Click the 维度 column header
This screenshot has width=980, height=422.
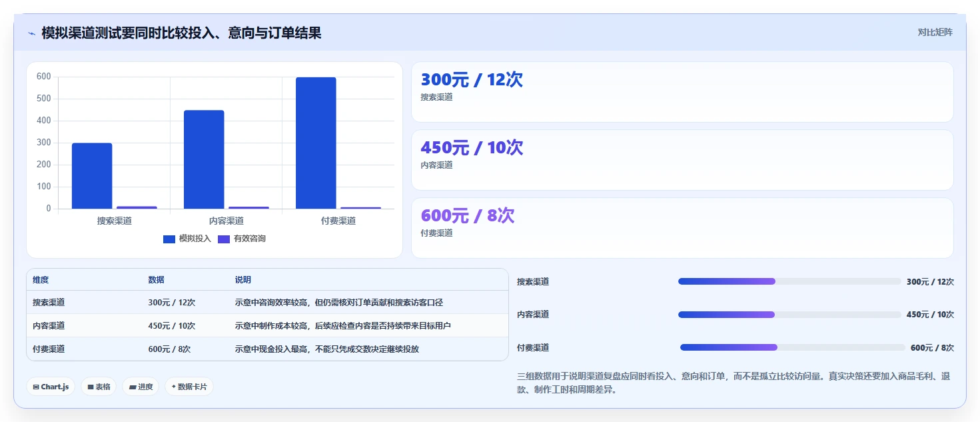41,280
